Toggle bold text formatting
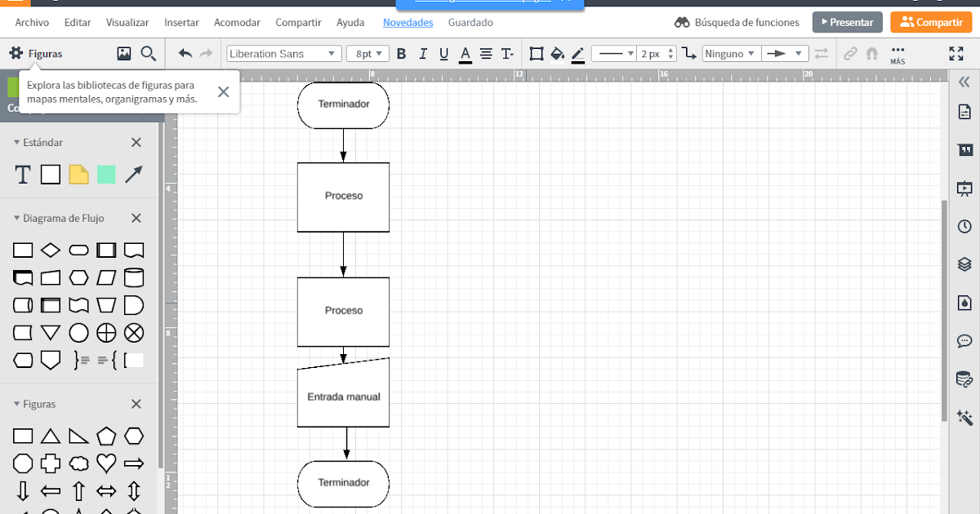 401,53
